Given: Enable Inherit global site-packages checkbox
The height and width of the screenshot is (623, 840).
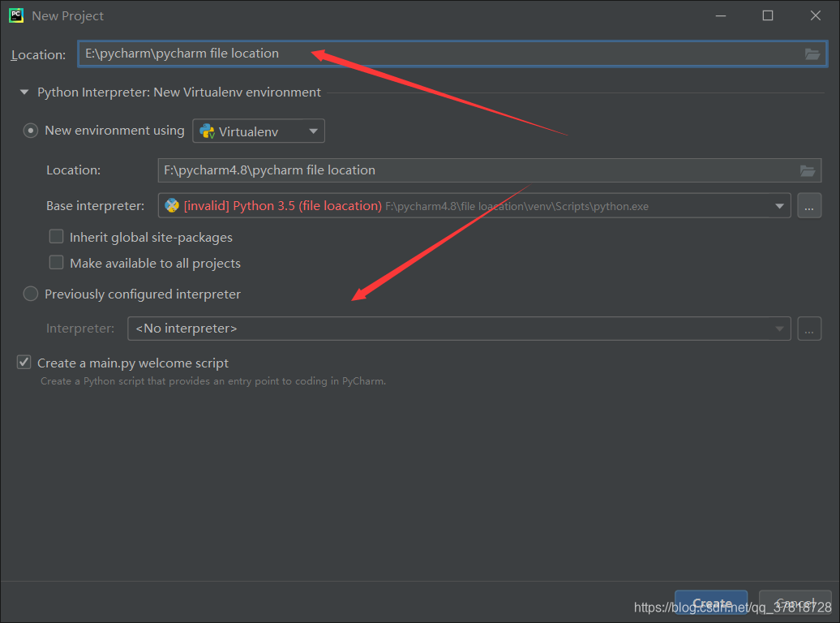Looking at the screenshot, I should pos(56,236).
